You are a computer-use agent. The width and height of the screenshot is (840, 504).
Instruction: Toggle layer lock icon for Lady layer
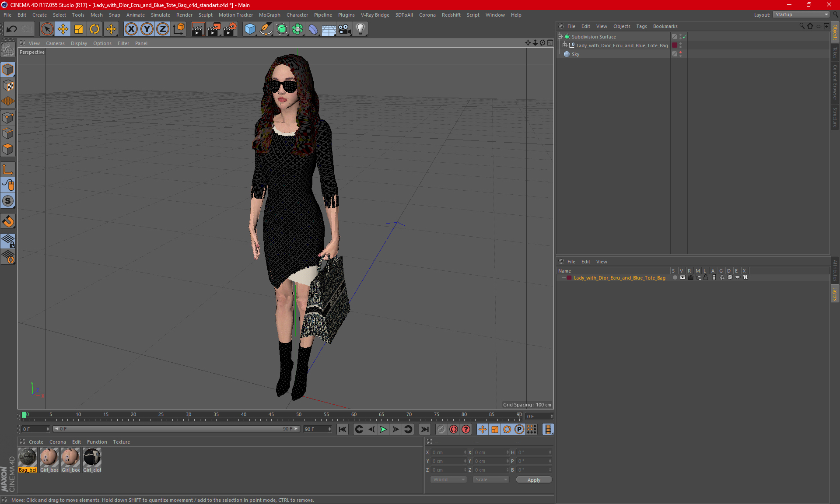pyautogui.click(x=706, y=277)
